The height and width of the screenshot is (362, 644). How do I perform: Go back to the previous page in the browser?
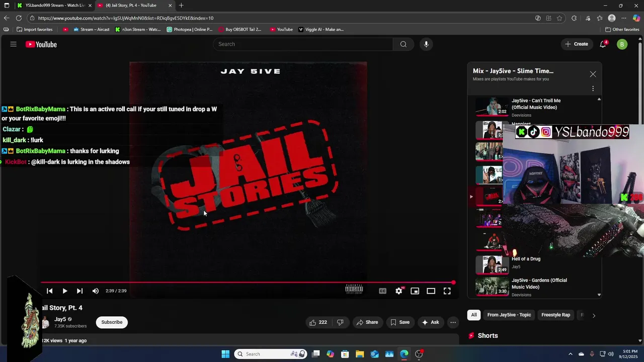[x=7, y=18]
